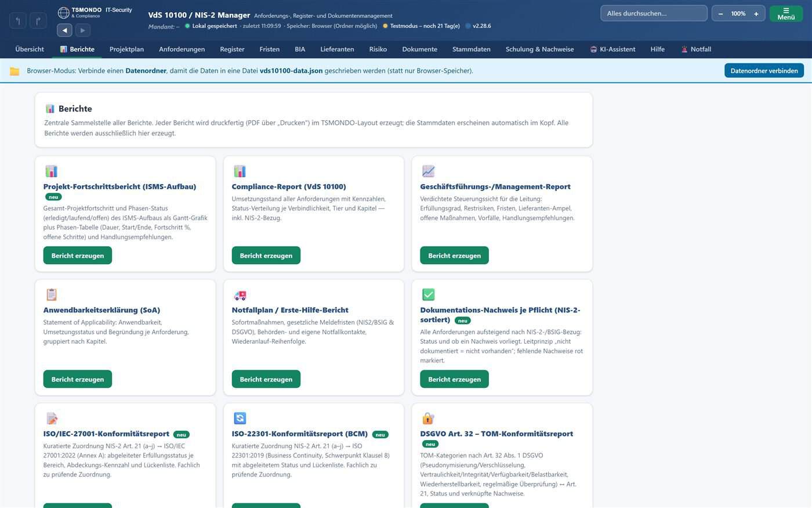Generate the Geschäftsführungs-/Management-Report
Screen dimensions: 812x508
455,255
